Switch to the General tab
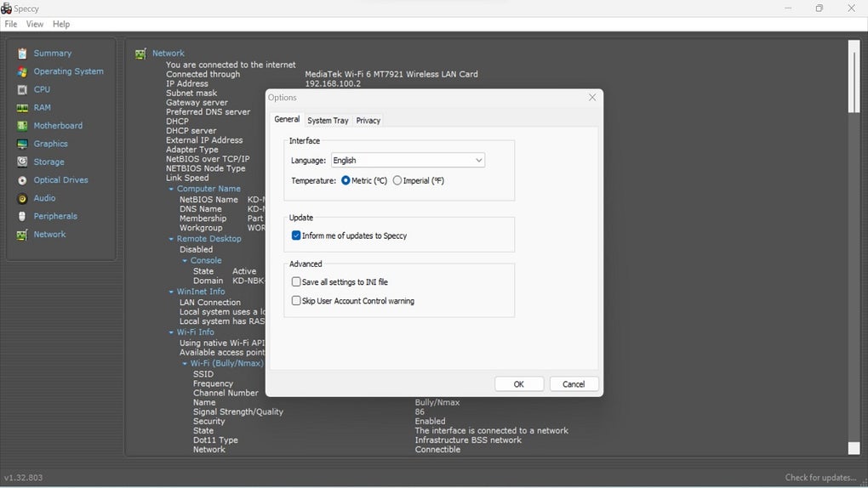The image size is (868, 488). point(287,120)
